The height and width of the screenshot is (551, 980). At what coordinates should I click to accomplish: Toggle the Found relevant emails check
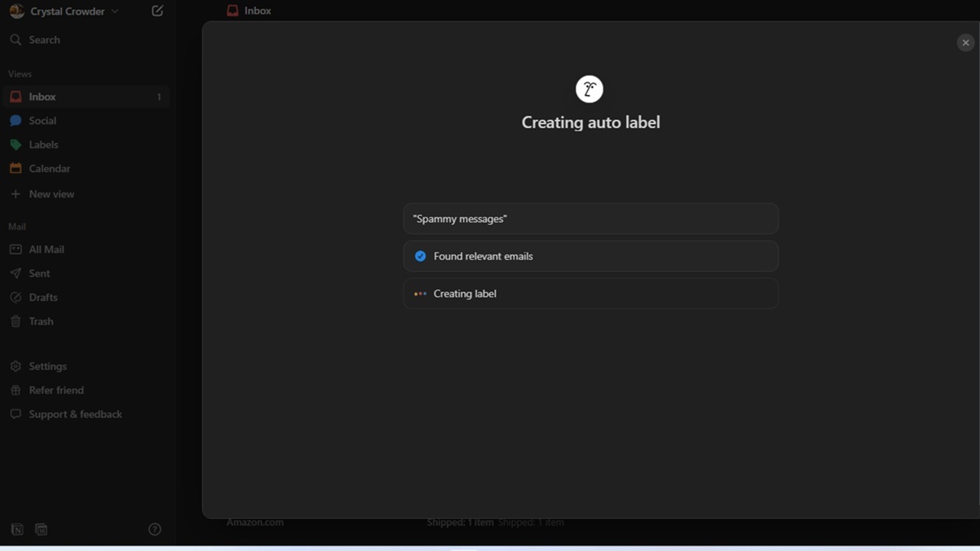(420, 256)
